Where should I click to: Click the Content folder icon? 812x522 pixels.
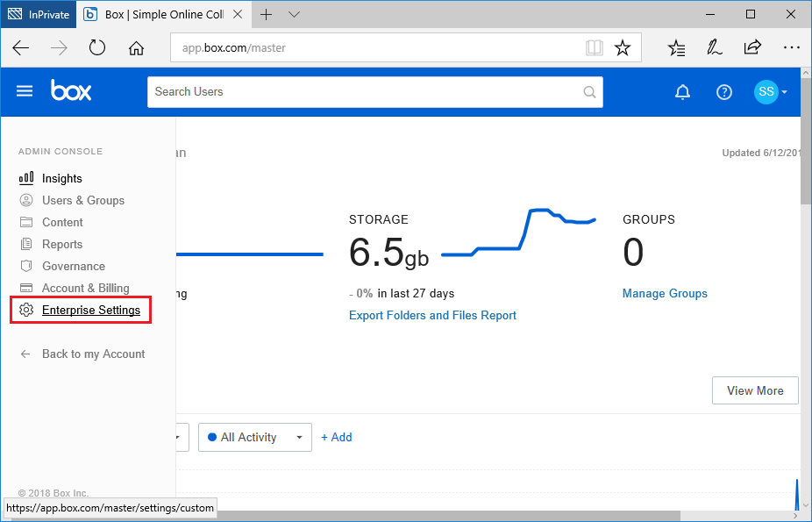26,222
